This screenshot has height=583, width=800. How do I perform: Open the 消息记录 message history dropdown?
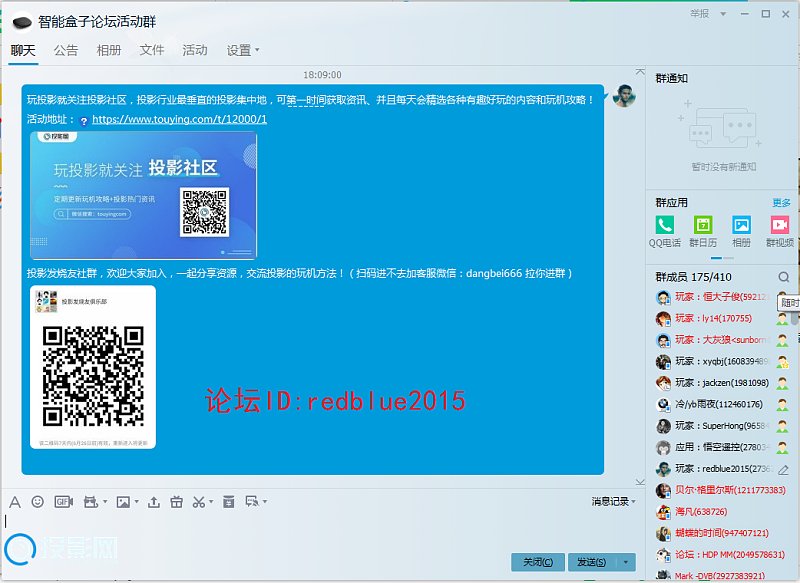coord(613,502)
